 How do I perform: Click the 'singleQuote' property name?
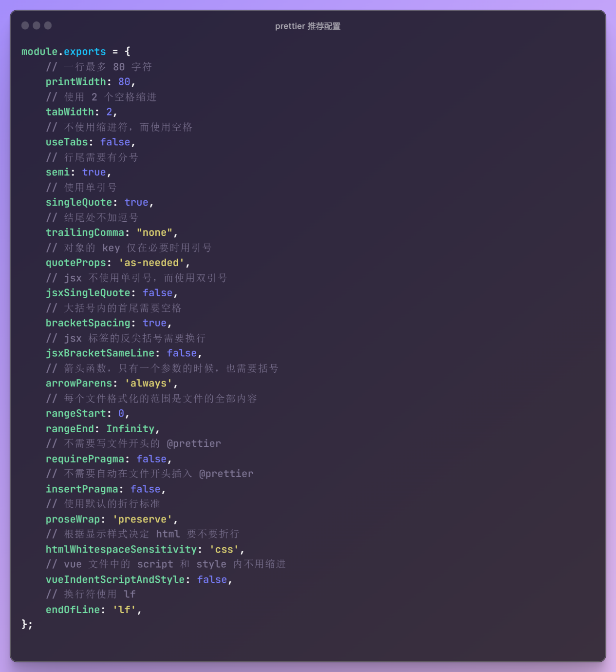pos(79,203)
